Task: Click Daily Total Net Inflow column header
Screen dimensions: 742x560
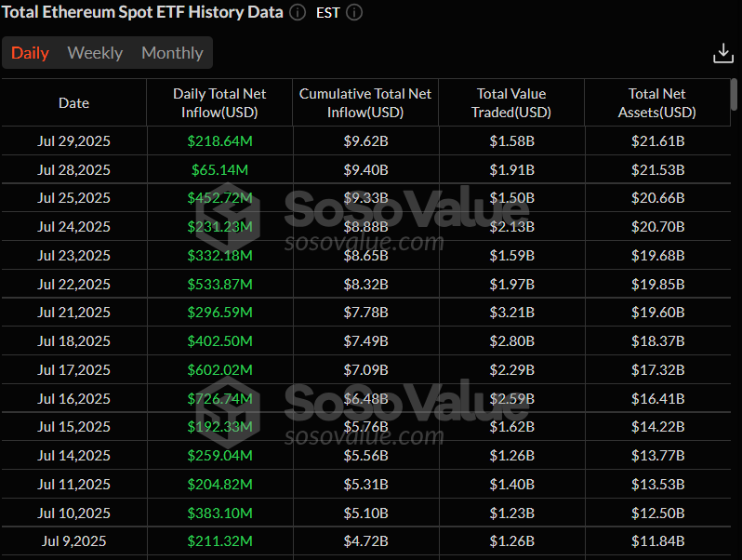Action: (219, 102)
